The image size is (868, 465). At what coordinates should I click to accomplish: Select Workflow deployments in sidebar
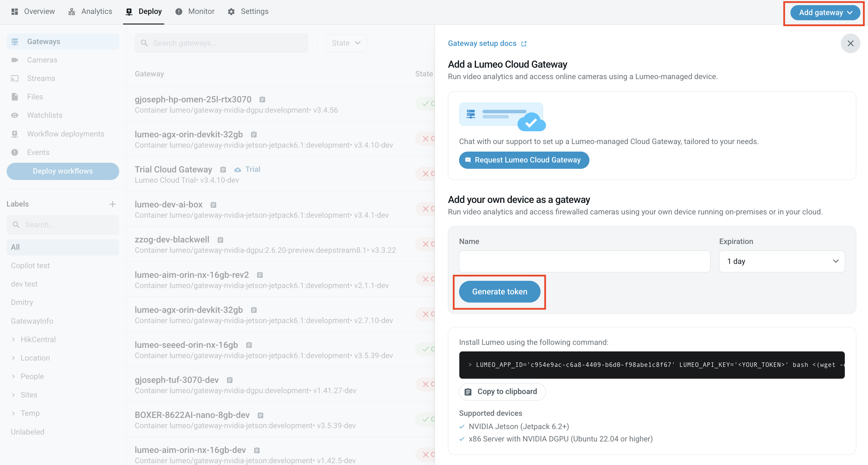tap(63, 134)
